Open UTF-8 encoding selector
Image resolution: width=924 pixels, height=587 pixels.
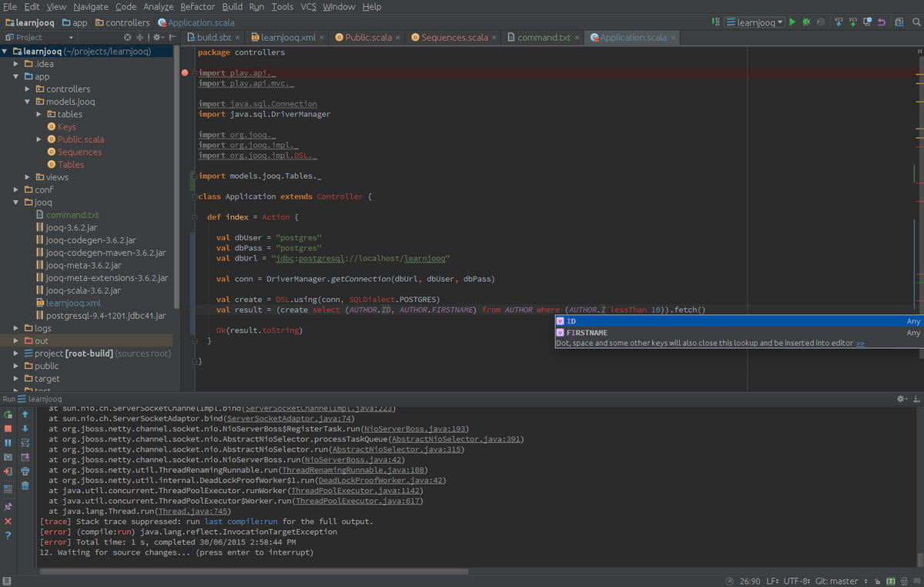[796, 582]
